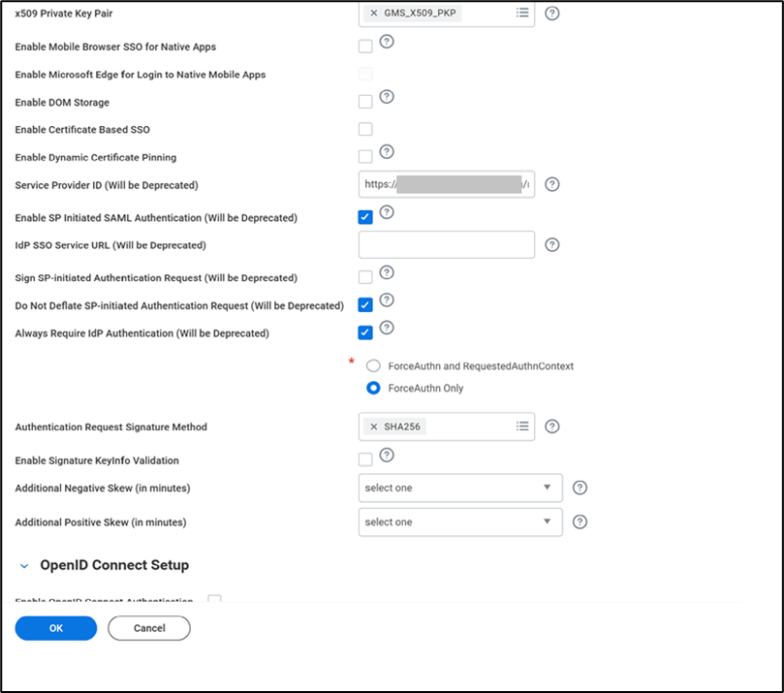Click help icon for Enable Mobile Browser SSO

[x=386, y=42]
